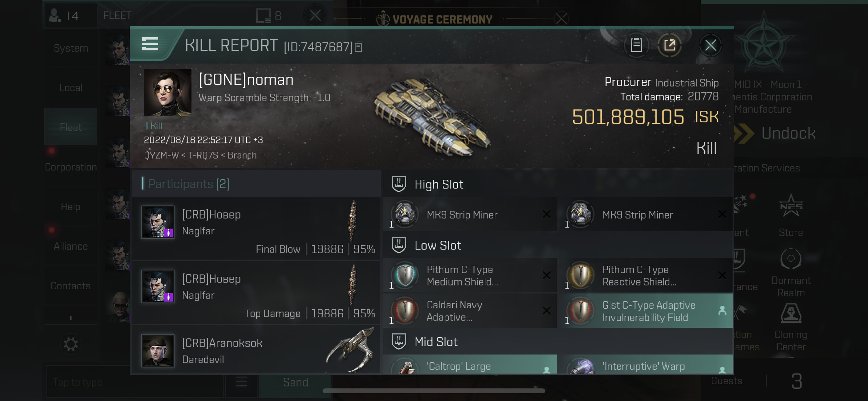Click the Pithum C-Type Medium Shield icon

[405, 275]
